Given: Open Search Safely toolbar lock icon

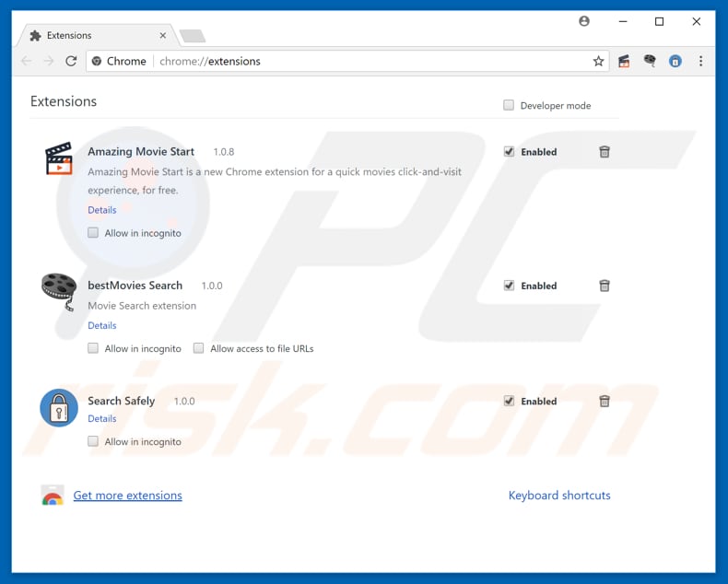Looking at the screenshot, I should (675, 62).
